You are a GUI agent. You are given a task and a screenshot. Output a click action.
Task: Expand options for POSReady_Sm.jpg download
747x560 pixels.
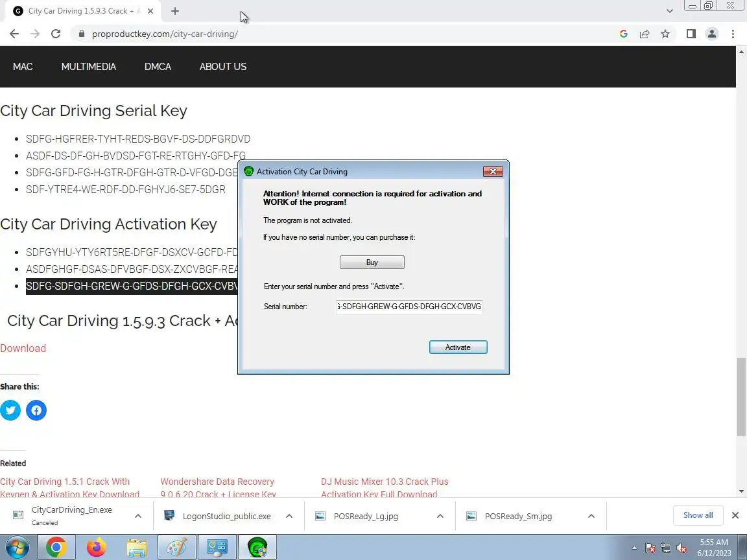tap(591, 516)
